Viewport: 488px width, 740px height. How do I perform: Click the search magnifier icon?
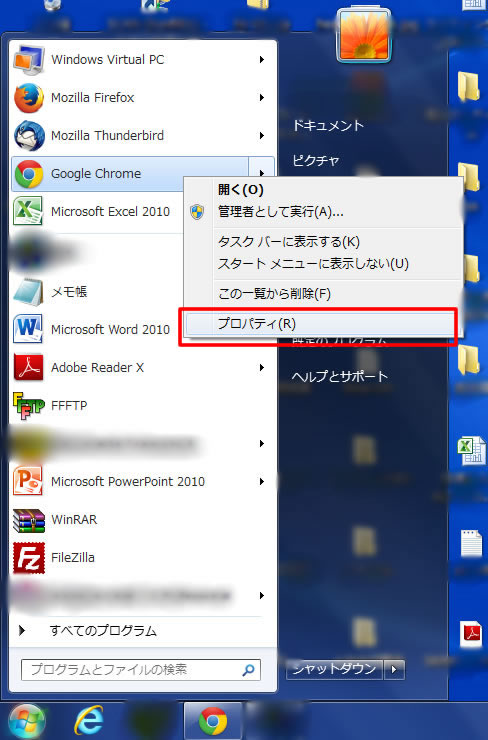point(248,670)
